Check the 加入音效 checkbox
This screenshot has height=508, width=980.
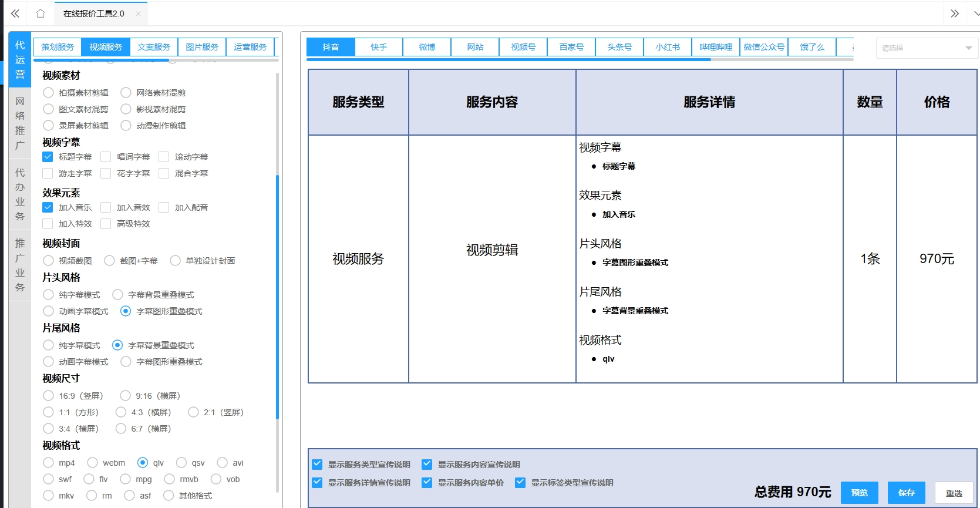(106, 207)
